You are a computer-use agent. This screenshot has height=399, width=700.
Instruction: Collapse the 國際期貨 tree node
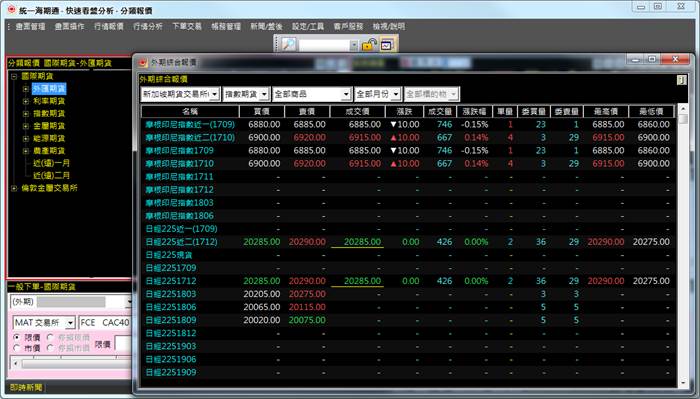tap(14, 76)
